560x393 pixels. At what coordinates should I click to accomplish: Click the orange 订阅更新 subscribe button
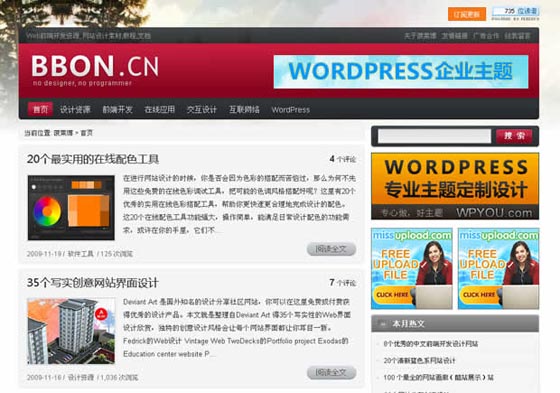[x=467, y=14]
